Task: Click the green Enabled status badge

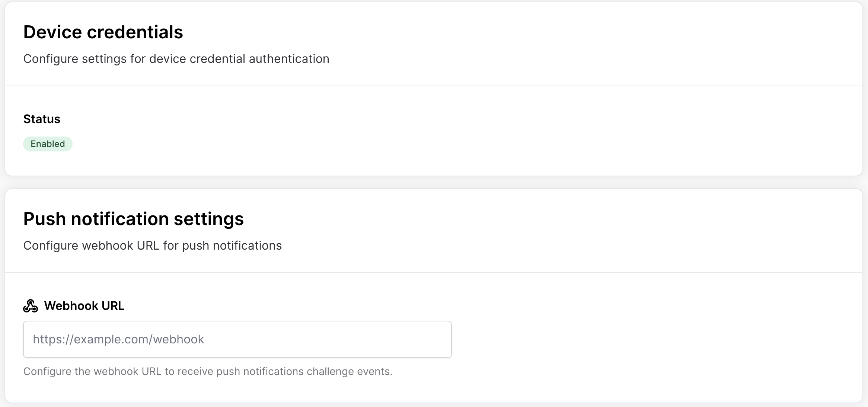Action: tap(48, 144)
